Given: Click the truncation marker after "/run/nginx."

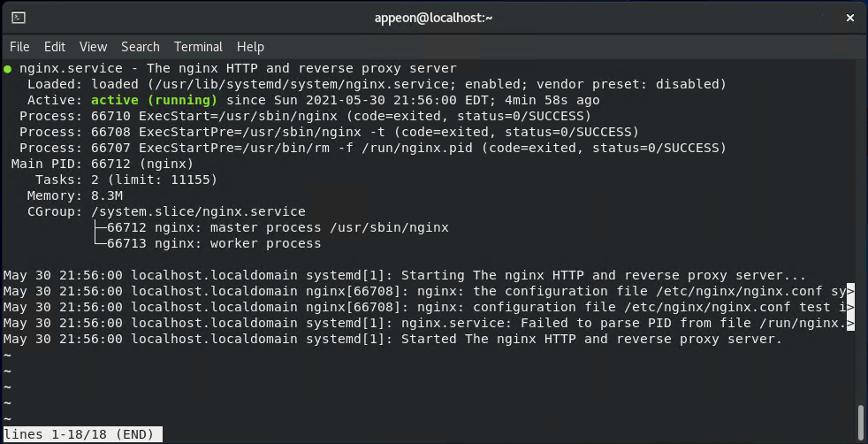Looking at the screenshot, I should [x=851, y=324].
